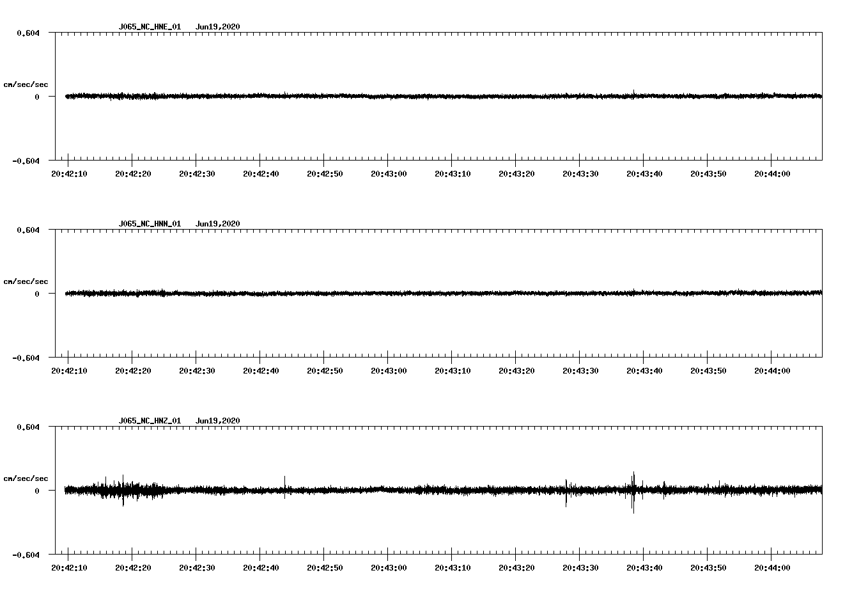
Task: Click 20:43:40 time label under HNN plot
Action: (644, 371)
